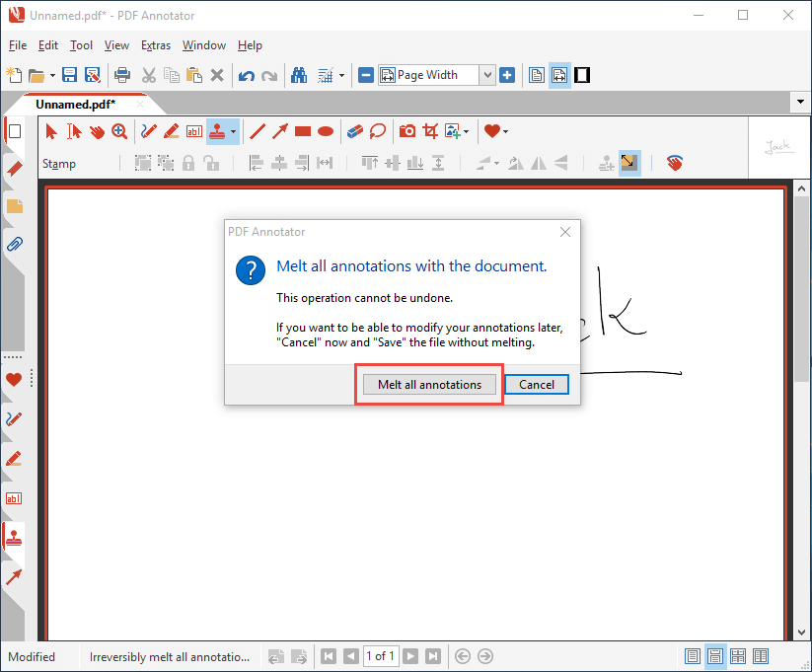Select the Marker highlighter tool in toolbar

tap(172, 131)
